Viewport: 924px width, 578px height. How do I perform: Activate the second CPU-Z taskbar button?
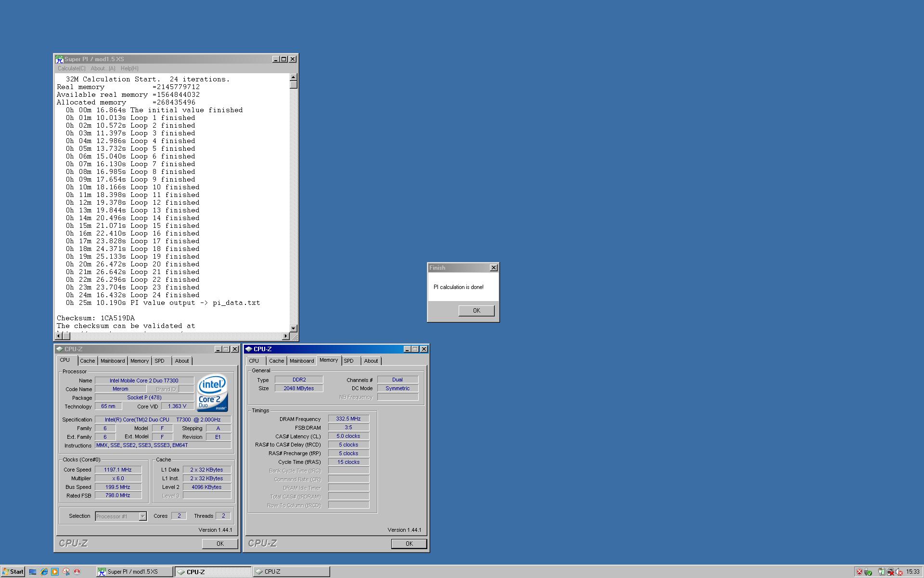(x=292, y=572)
